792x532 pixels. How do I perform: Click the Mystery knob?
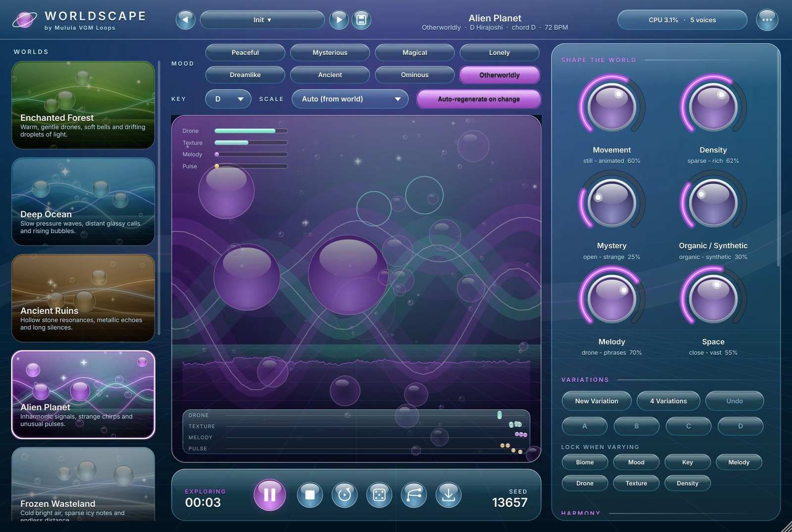coord(612,202)
